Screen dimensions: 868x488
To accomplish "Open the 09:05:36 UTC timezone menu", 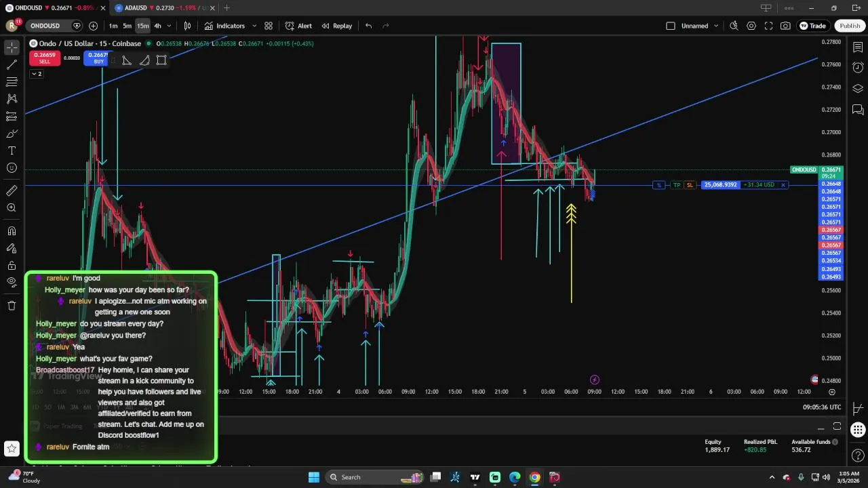I will coord(822,407).
